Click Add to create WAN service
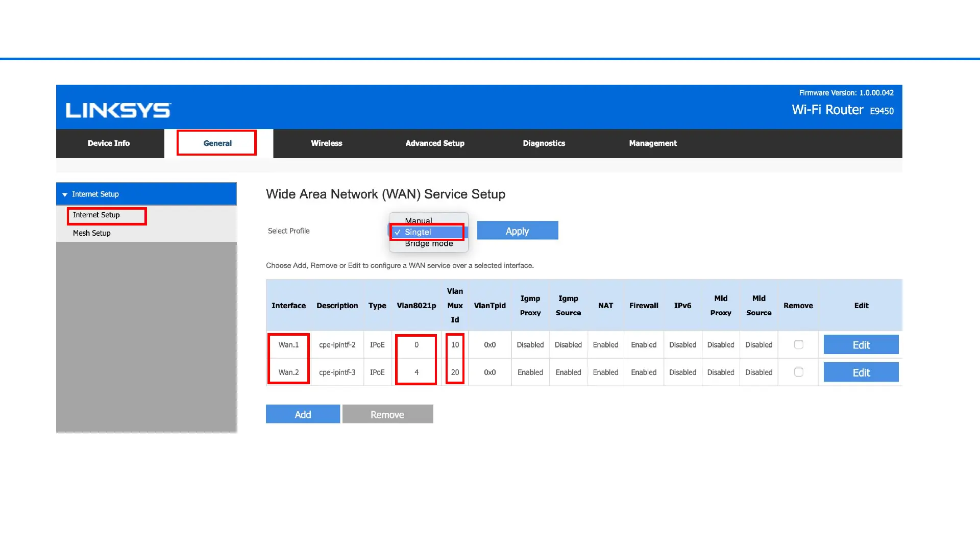Image resolution: width=980 pixels, height=551 pixels. coord(303,414)
